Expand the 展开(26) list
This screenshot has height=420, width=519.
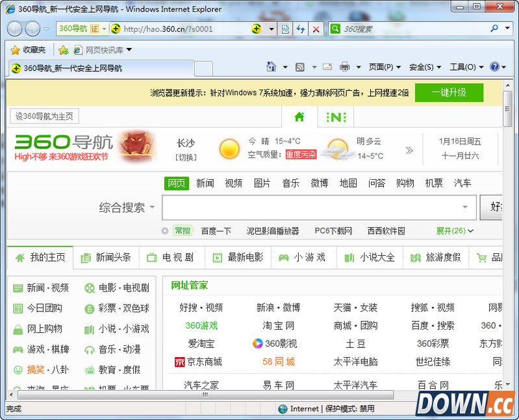[x=455, y=231]
